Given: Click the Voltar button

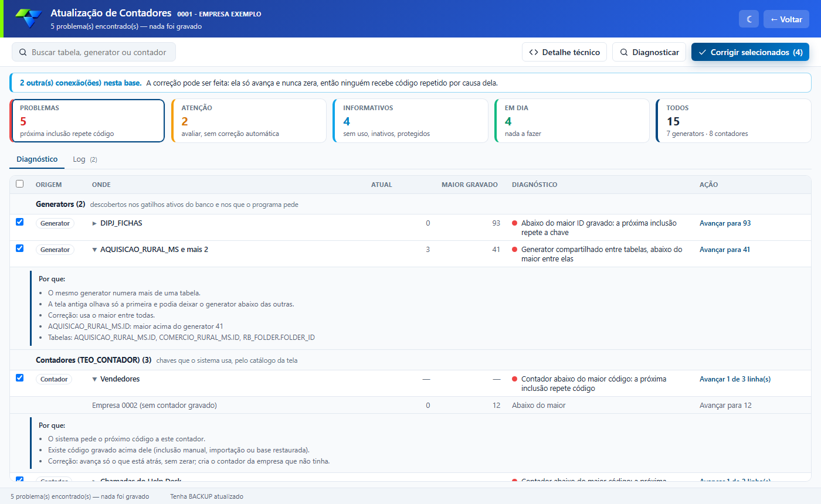Looking at the screenshot, I should pos(786,19).
